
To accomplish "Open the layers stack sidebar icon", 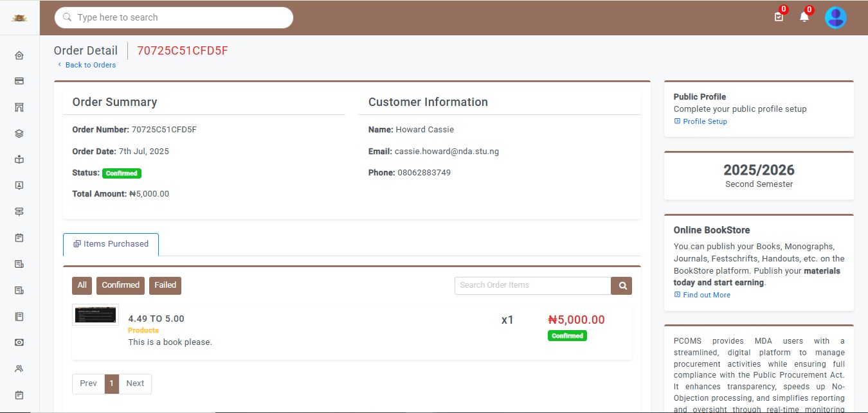I will coord(19,134).
